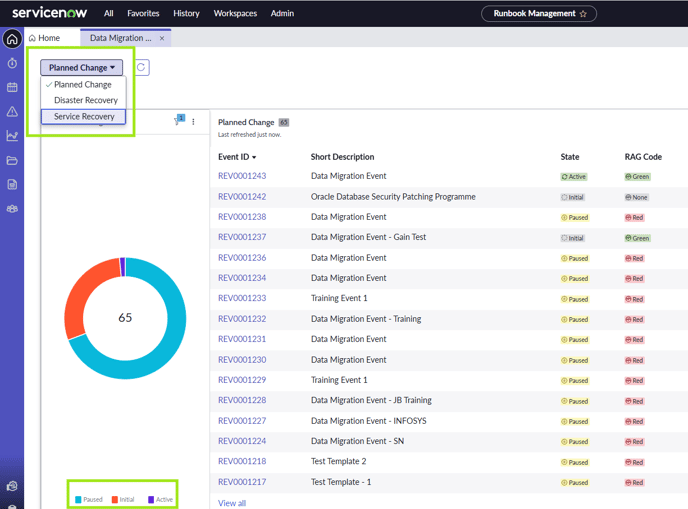Open the chart's three-dot options menu
The height and width of the screenshot is (509, 688).
click(x=194, y=122)
